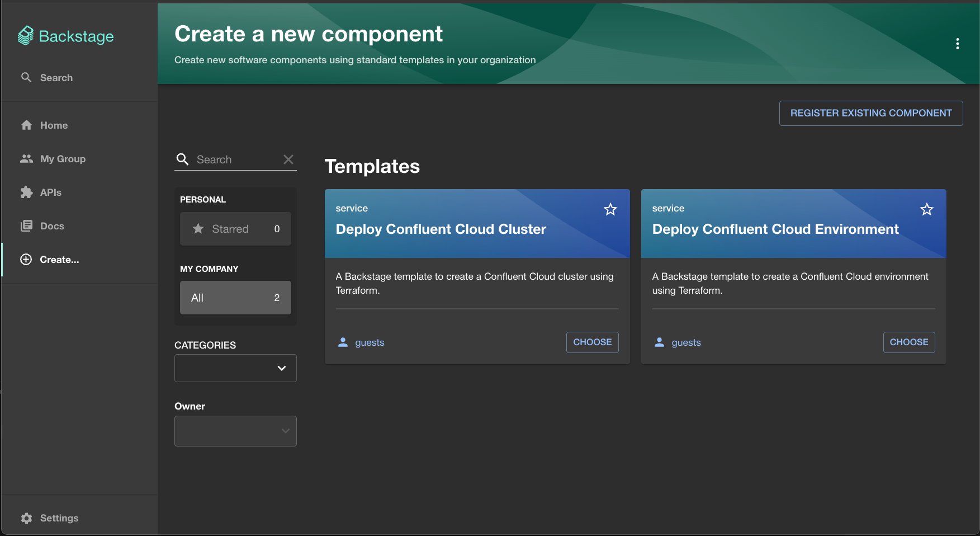Click Deploy Confluent Cloud Environment title
The image size is (980, 536).
coord(775,229)
